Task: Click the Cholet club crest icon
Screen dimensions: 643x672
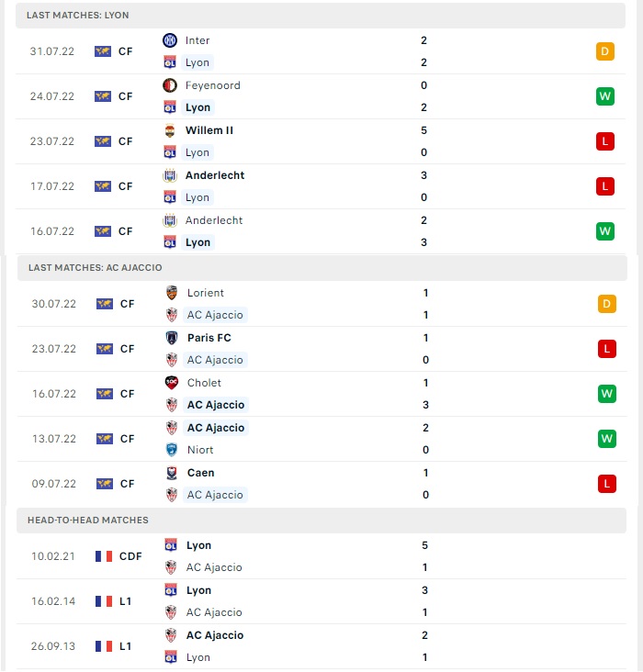Action: click(x=172, y=383)
